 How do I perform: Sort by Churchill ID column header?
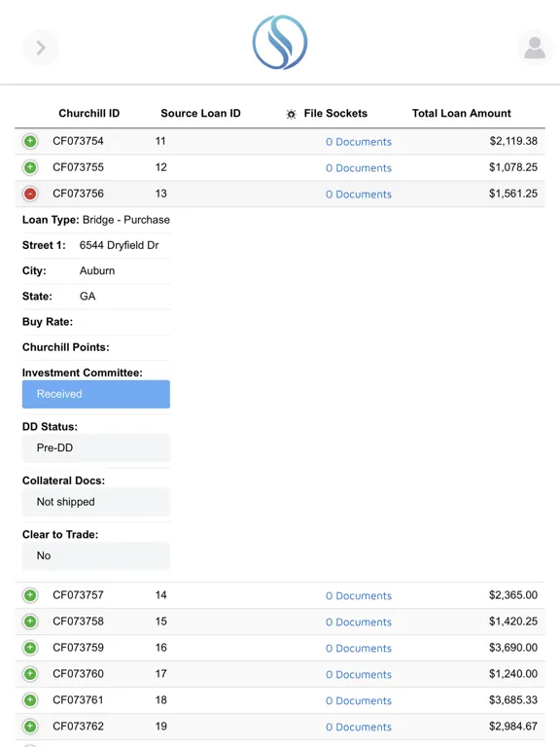click(89, 114)
